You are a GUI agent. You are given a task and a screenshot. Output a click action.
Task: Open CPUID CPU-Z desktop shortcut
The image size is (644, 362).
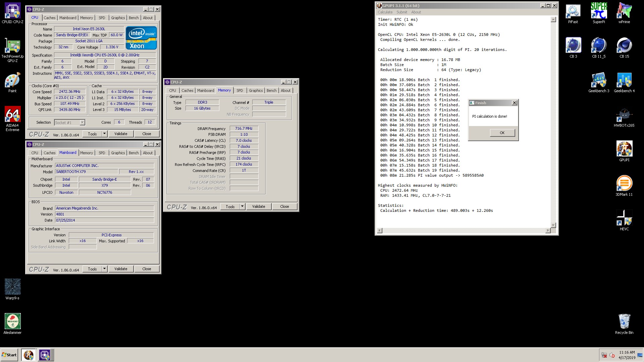point(12,13)
